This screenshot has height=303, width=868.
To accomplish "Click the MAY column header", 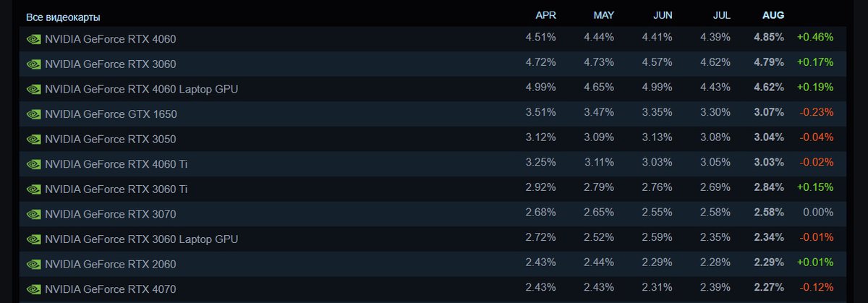I will (603, 15).
